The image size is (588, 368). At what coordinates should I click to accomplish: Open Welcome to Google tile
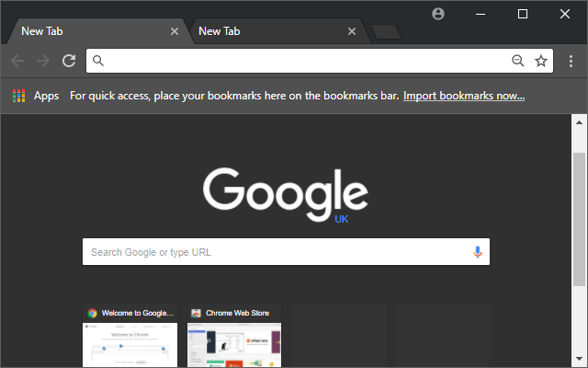130,335
